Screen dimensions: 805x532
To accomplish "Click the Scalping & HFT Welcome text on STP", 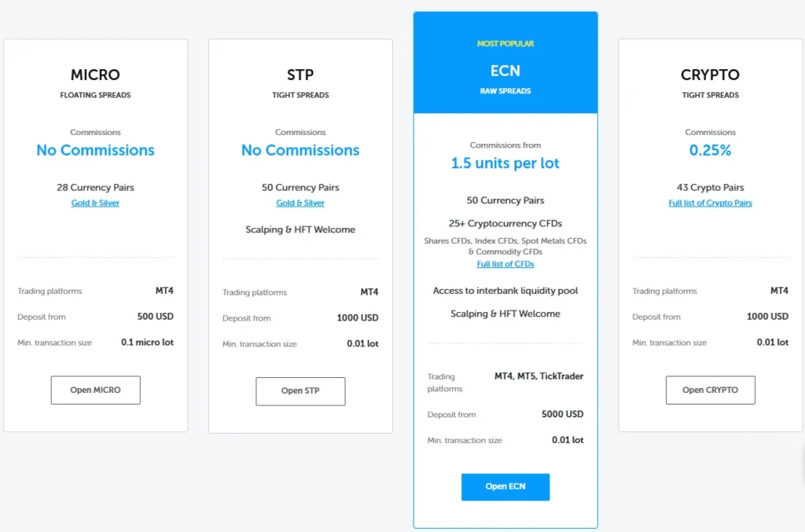I will (x=300, y=229).
